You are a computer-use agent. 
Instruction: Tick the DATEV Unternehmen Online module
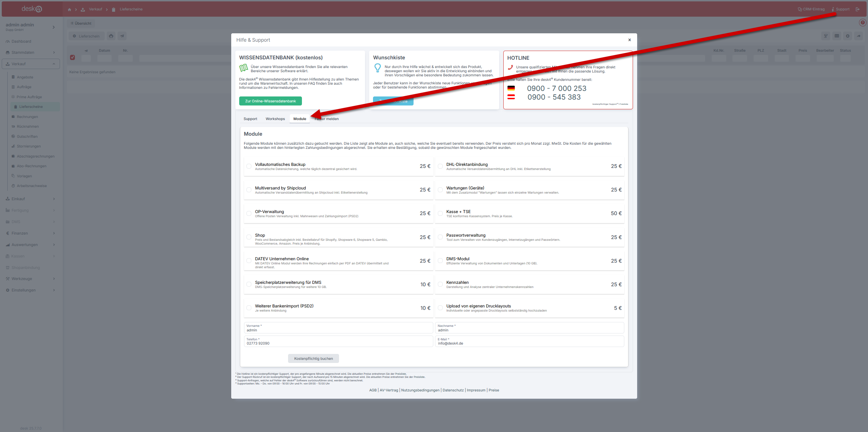tap(249, 261)
